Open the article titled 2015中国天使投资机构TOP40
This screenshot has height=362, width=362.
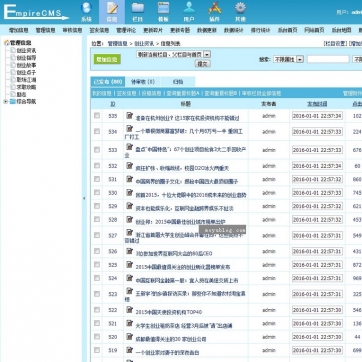[168, 312]
